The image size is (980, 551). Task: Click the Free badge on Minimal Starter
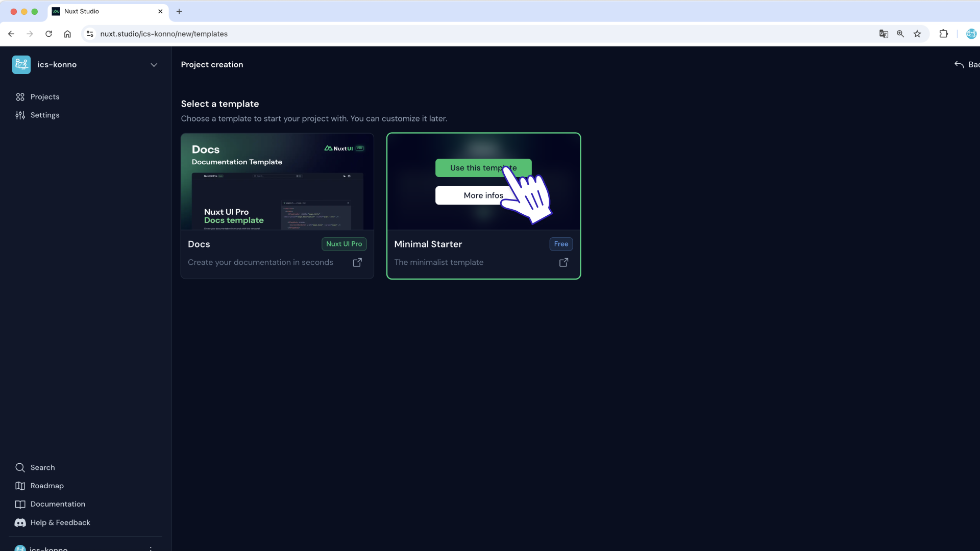pos(561,244)
